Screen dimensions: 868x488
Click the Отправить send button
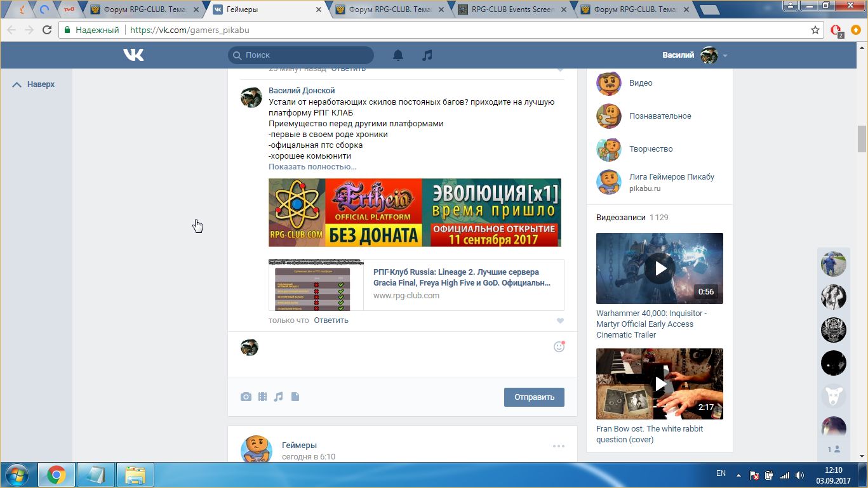click(534, 397)
